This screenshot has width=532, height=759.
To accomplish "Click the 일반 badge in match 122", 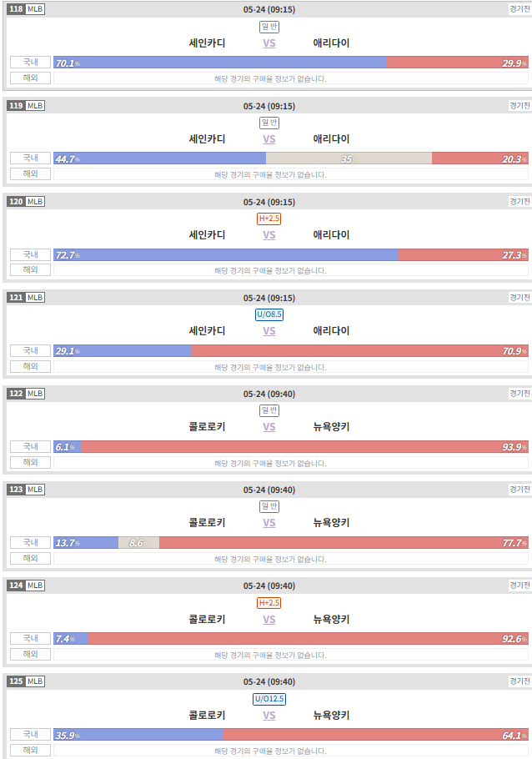I will pos(269,410).
